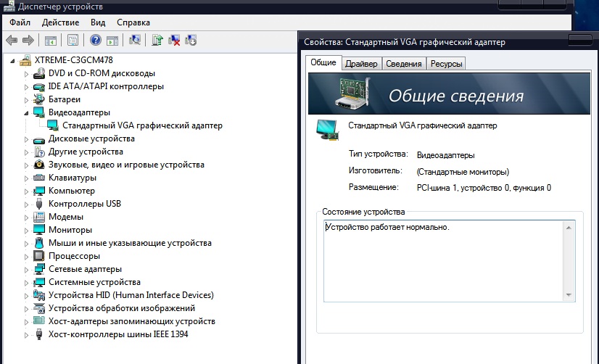
Task: Click the Контроллеры USB plug icon
Action: [x=39, y=204]
